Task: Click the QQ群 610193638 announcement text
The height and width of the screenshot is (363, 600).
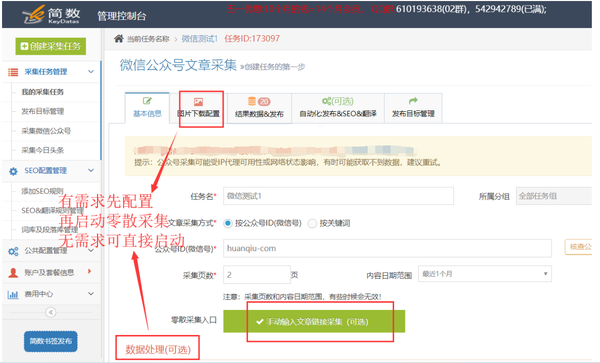Action: 458,9
